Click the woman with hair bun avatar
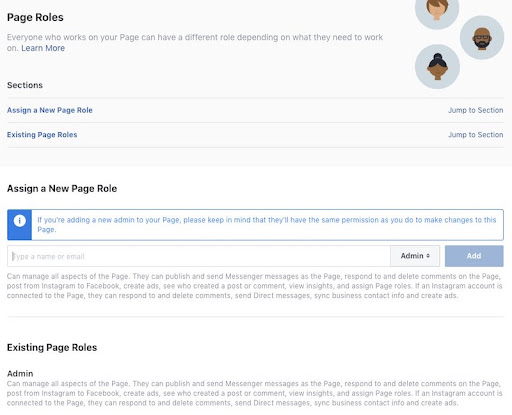The image size is (512, 415). click(x=437, y=67)
